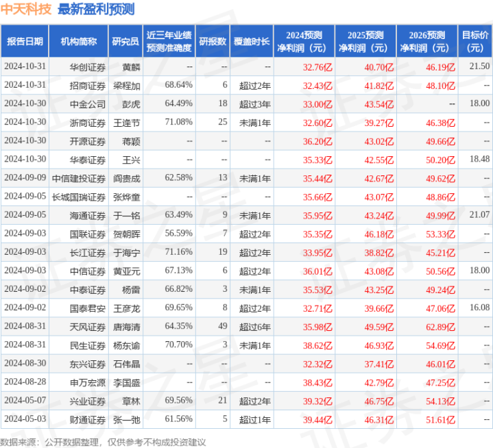
Task: Select the 目标价 column header
Action: (x=475, y=41)
